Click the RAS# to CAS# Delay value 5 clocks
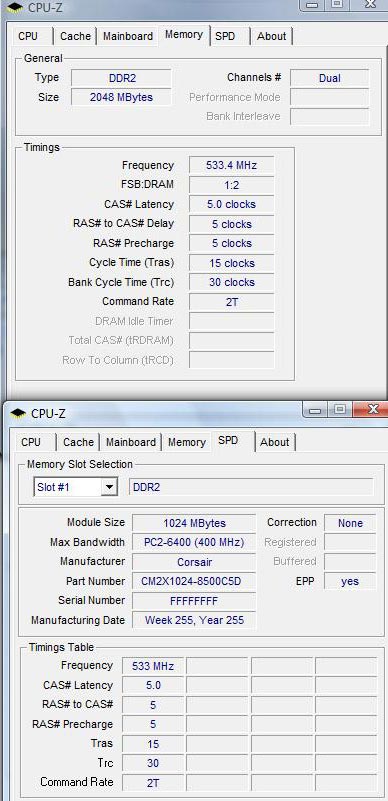This screenshot has width=388, height=801. [231, 224]
